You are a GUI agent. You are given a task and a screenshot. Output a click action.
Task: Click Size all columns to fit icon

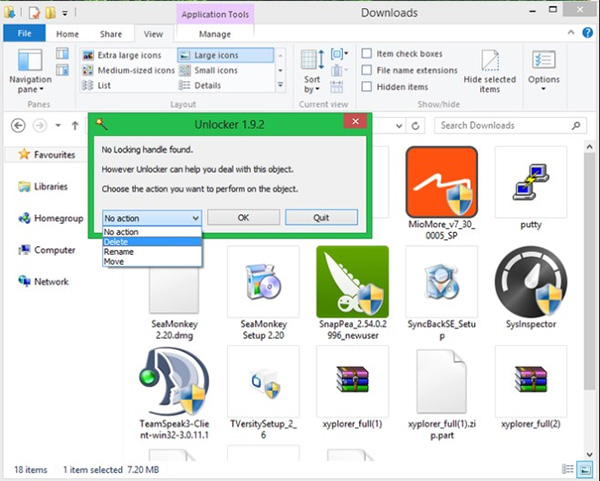coord(336,87)
